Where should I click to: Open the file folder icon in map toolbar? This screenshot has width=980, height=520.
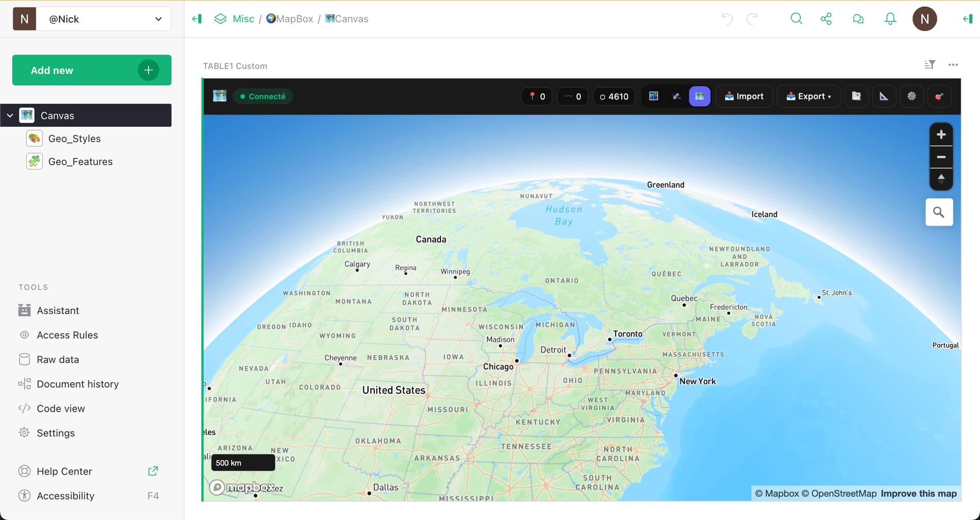tap(856, 96)
